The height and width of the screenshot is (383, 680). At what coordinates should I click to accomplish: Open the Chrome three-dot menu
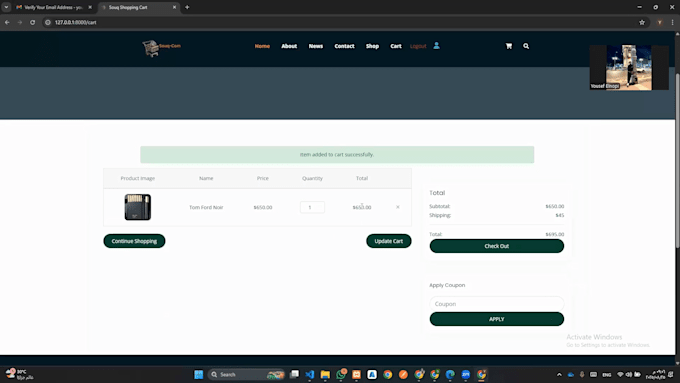(673, 22)
